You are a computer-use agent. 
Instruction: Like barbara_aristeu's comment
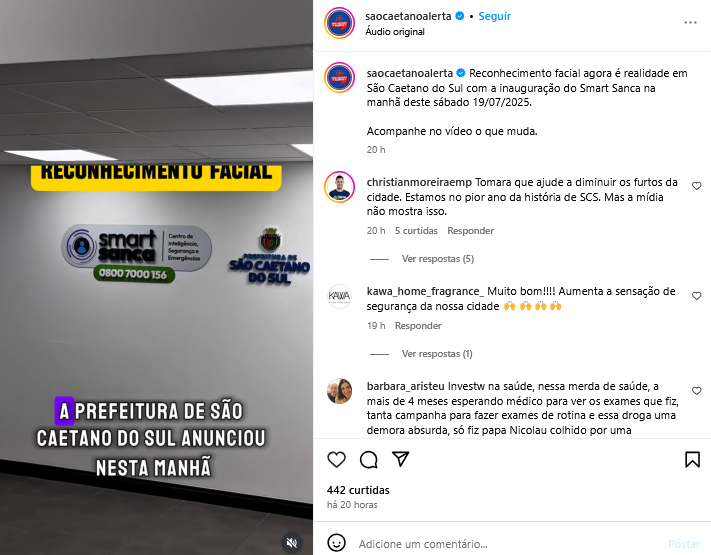[x=696, y=391]
